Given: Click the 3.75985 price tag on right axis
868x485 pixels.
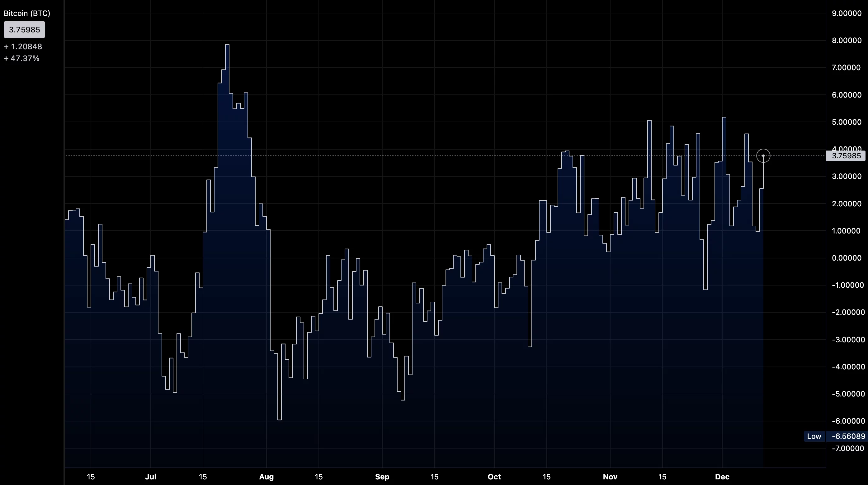Looking at the screenshot, I should [x=846, y=156].
